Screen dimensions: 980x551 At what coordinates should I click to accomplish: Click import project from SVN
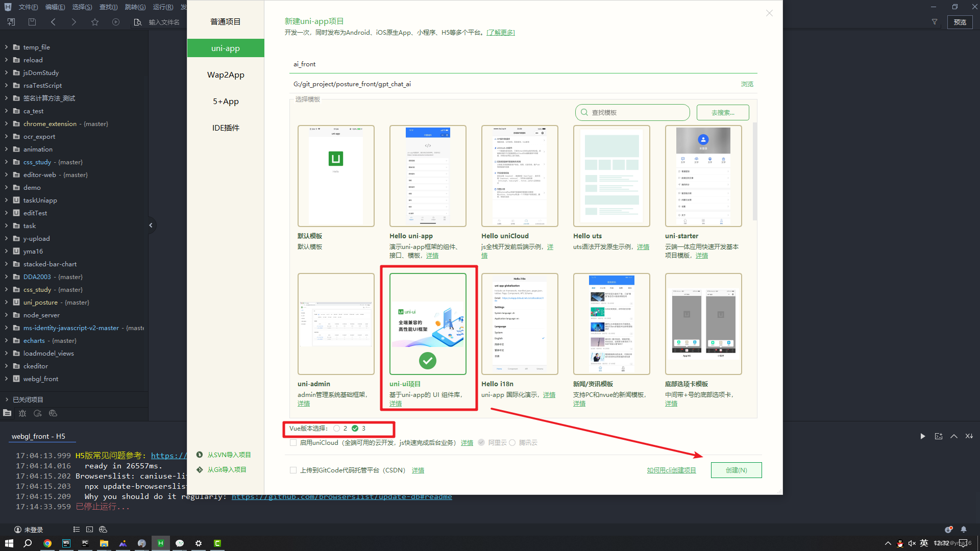point(229,455)
